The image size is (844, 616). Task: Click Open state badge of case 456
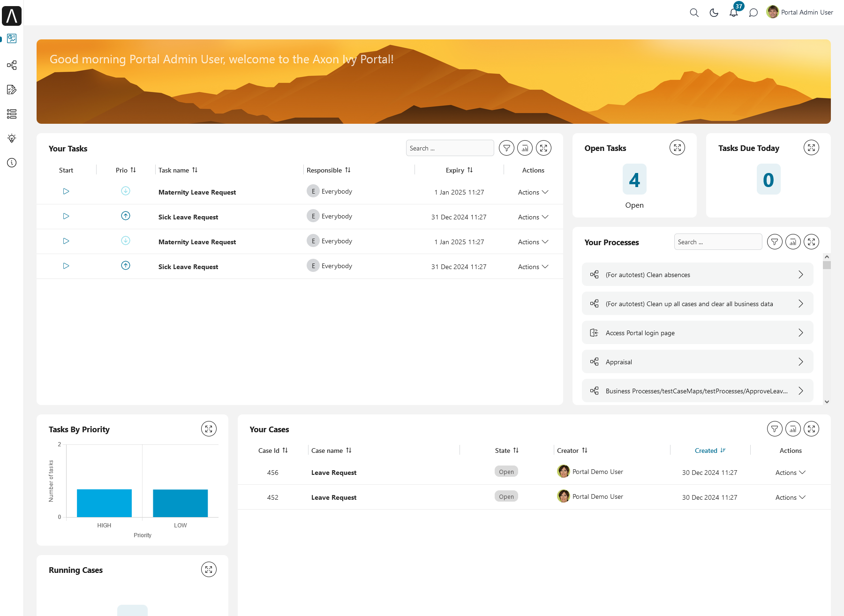[506, 472]
